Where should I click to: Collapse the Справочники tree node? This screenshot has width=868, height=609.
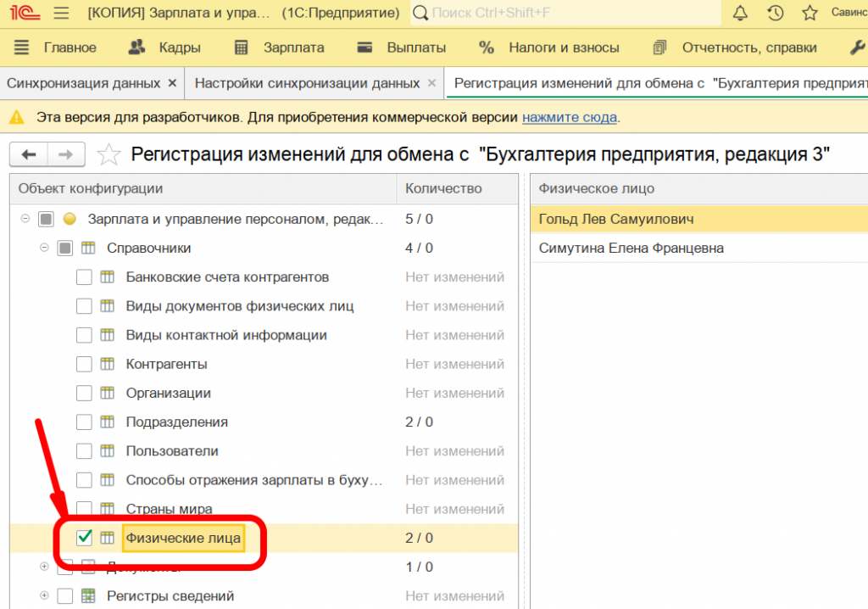click(x=44, y=247)
